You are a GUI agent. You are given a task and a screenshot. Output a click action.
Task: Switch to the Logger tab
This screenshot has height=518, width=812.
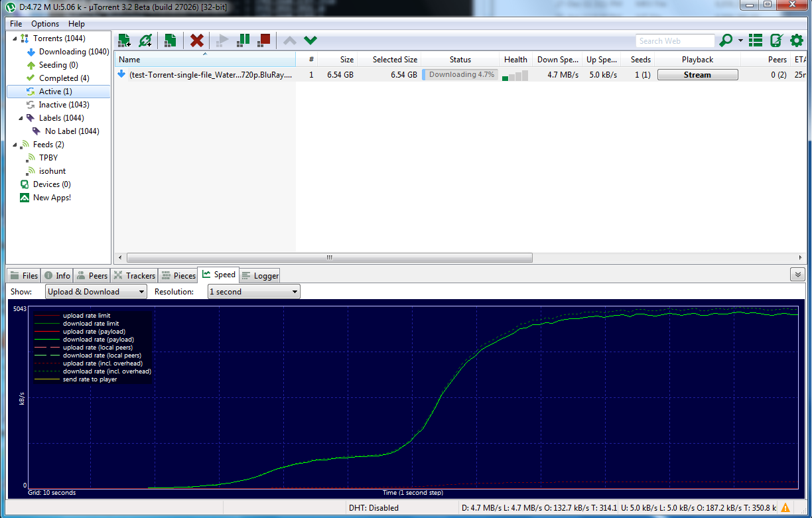[x=259, y=275]
